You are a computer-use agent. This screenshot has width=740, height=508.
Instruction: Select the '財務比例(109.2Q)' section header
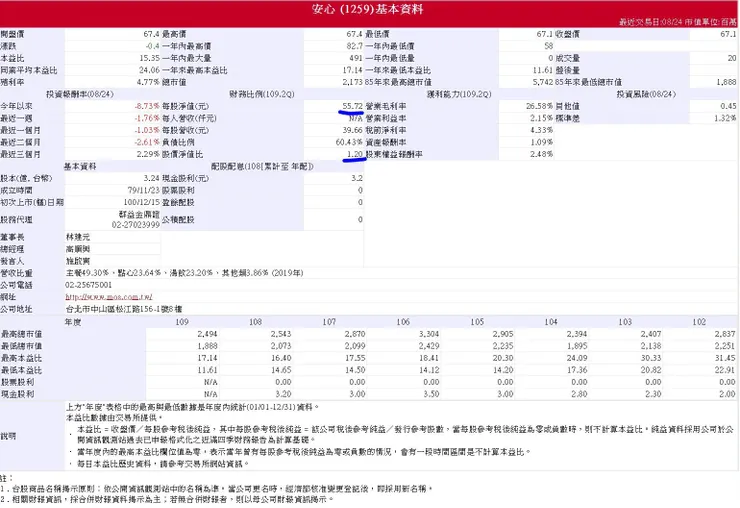(262, 94)
